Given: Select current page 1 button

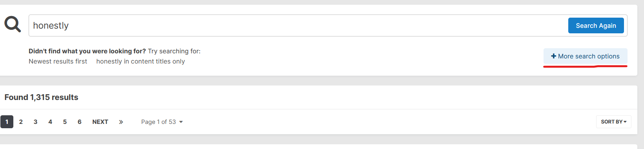Looking at the screenshot, I should [7, 122].
